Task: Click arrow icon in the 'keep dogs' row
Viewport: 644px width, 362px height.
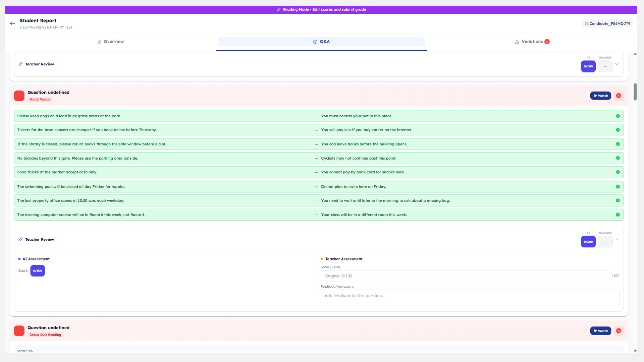Action: [316, 116]
